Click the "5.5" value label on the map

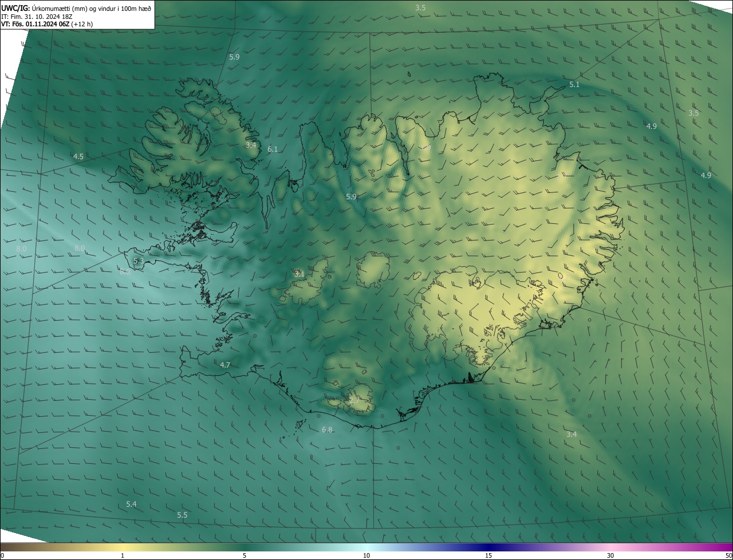(182, 515)
